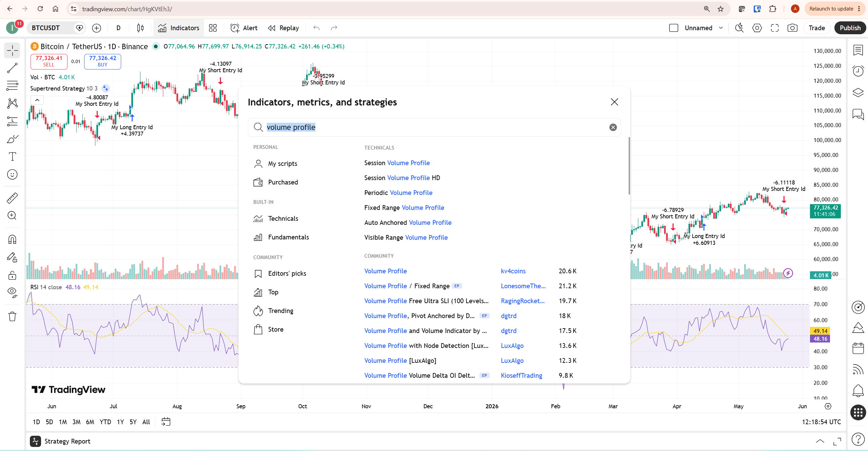Expand the Strategy Report panel chevron

point(820,441)
